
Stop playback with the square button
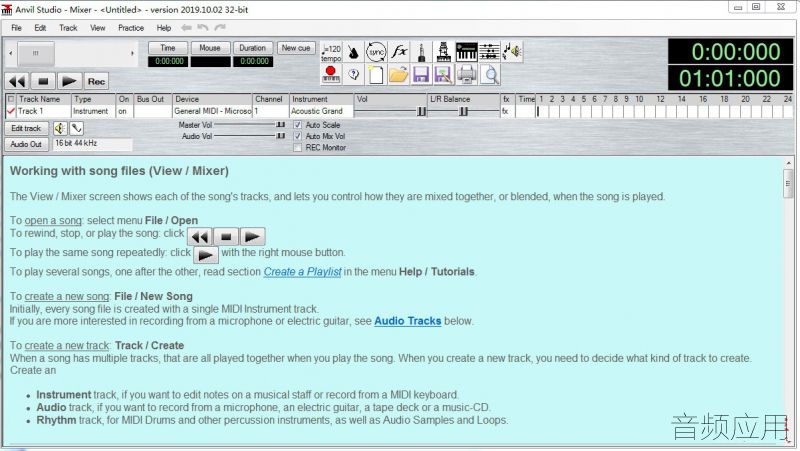tap(43, 81)
